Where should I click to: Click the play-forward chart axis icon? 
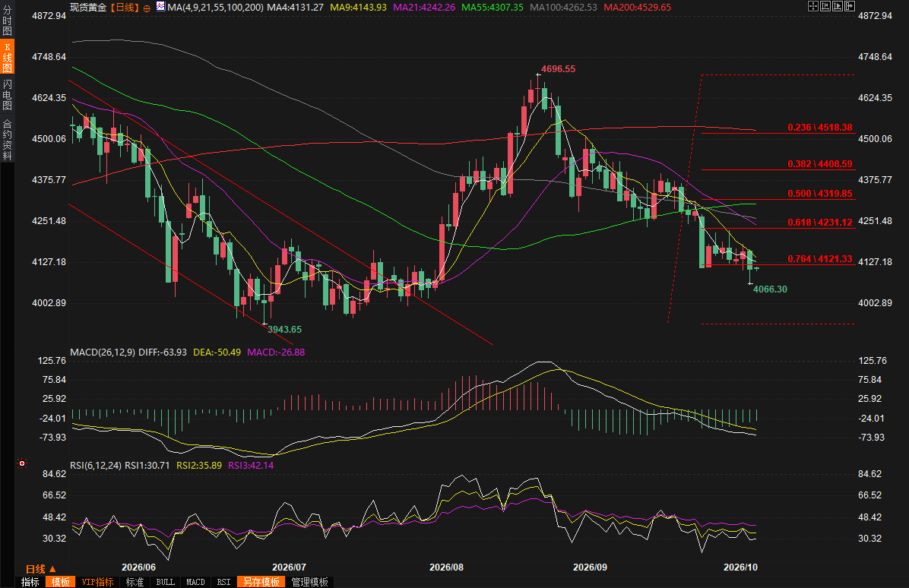click(x=838, y=6)
